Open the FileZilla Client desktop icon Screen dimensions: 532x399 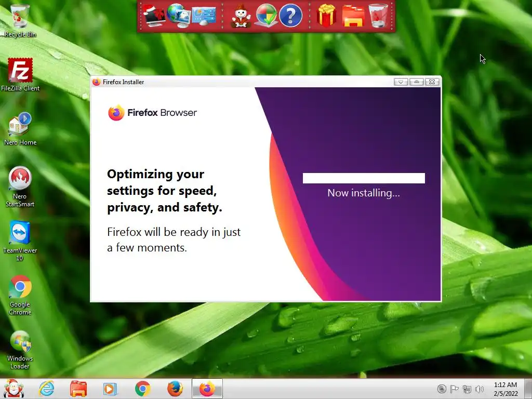pyautogui.click(x=20, y=75)
